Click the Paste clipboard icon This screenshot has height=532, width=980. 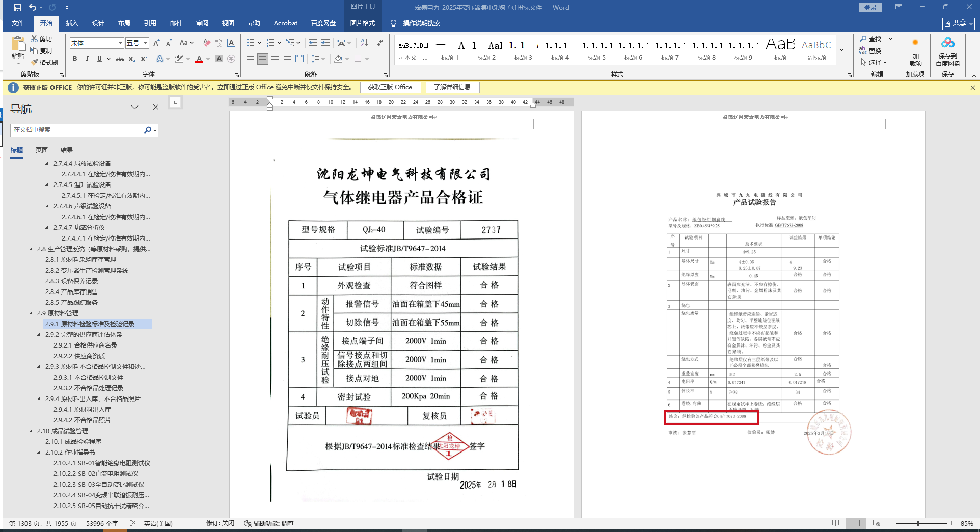coord(18,44)
